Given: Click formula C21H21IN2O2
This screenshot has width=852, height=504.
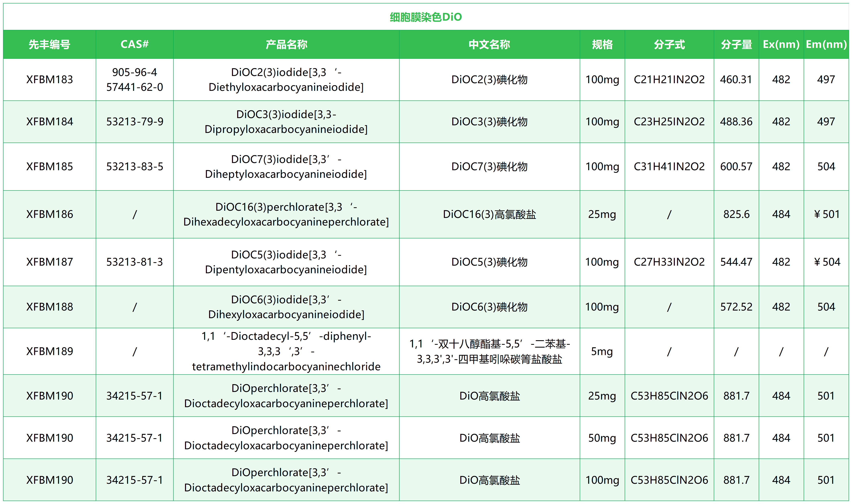Looking at the screenshot, I should point(669,79).
